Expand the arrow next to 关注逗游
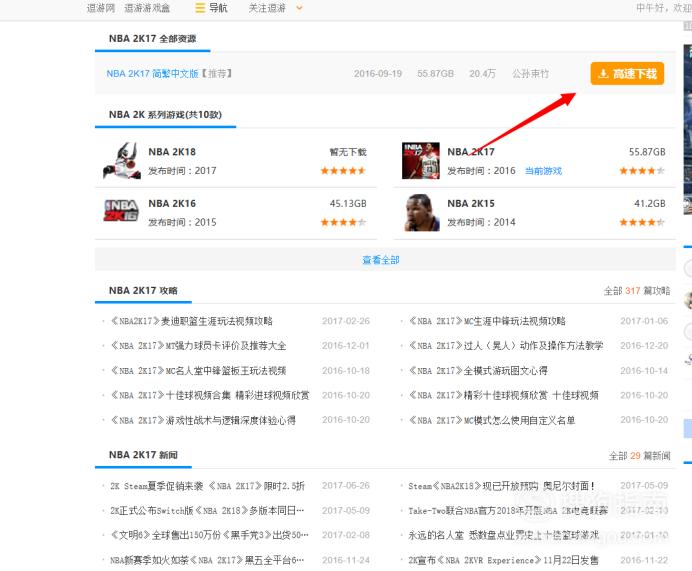 (x=299, y=8)
